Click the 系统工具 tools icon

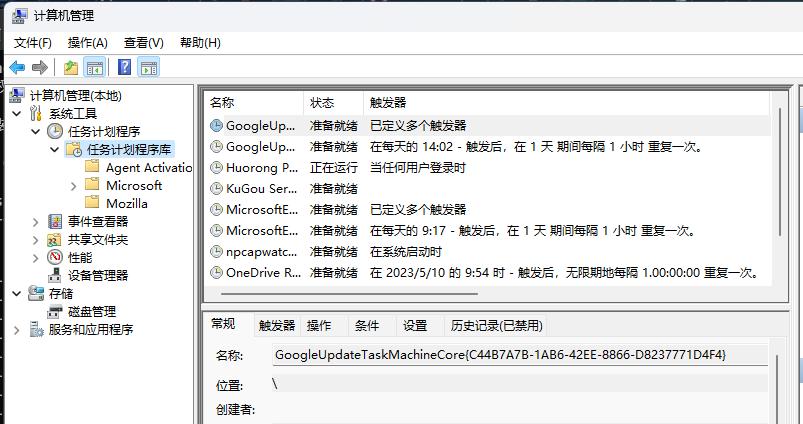pos(36,113)
